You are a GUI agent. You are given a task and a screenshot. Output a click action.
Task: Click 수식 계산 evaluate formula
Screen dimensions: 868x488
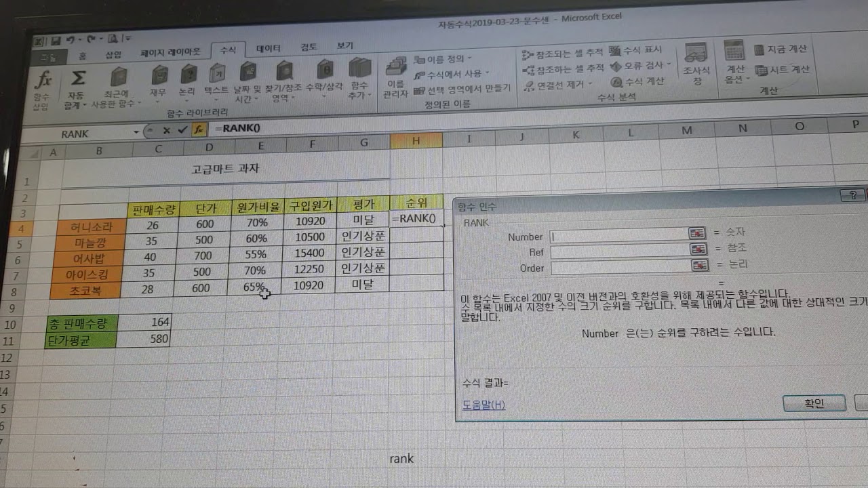point(638,81)
